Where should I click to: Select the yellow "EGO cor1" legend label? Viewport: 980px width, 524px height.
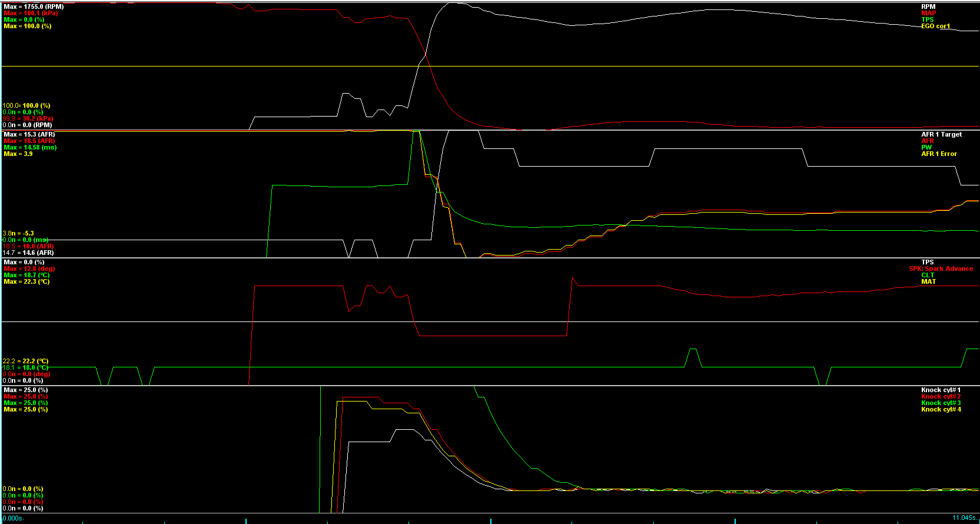tap(936, 26)
